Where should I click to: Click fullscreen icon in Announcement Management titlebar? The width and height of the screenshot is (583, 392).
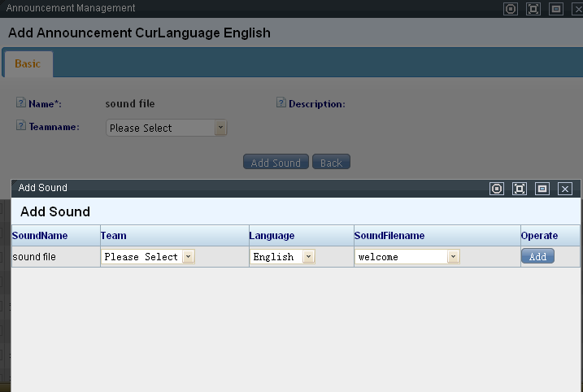pos(533,9)
